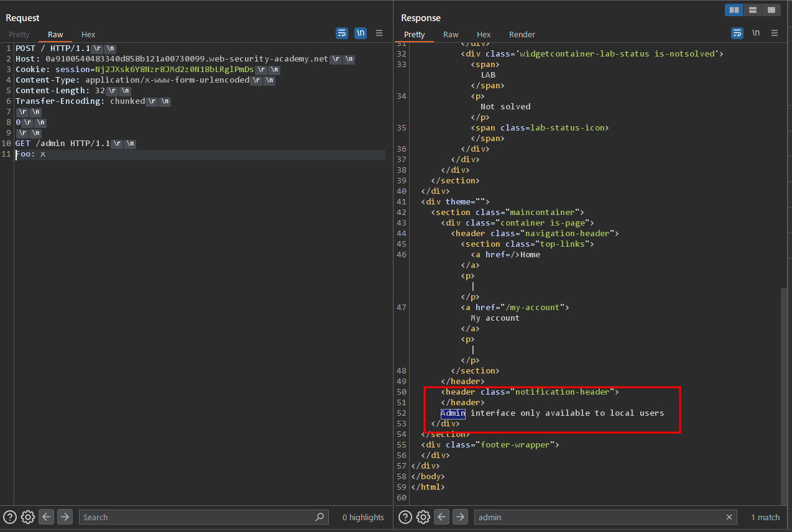Image resolution: width=792 pixels, height=532 pixels.
Task: Click the GET /admin HTTP/1.1 line
Action: 75,143
